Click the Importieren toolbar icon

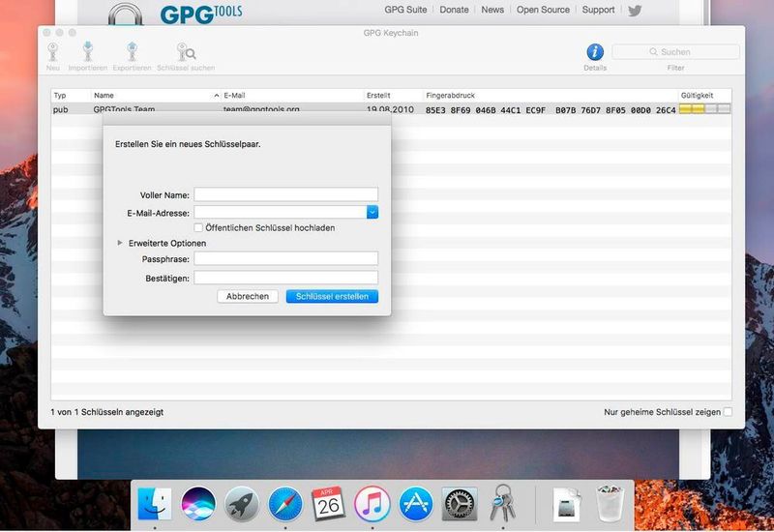coord(88,52)
